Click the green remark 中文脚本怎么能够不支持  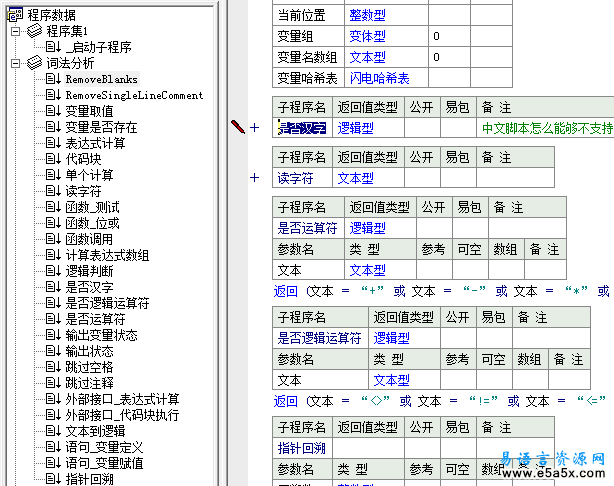click(x=547, y=128)
